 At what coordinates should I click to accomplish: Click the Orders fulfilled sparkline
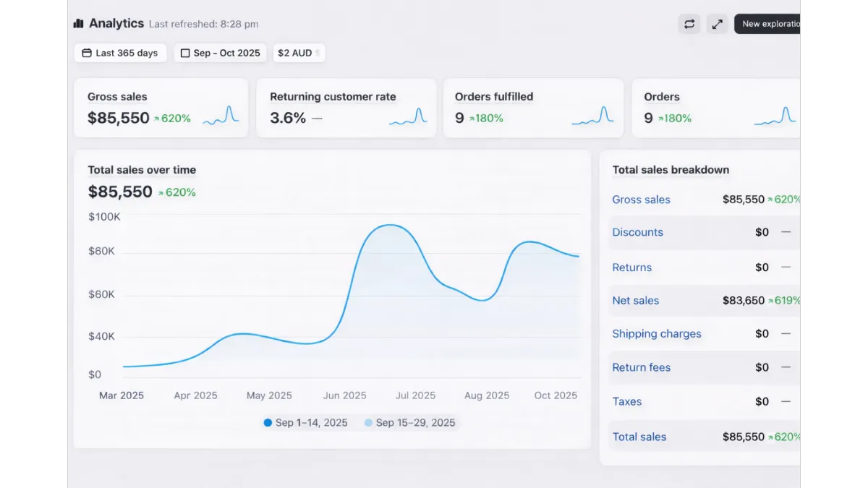pos(592,116)
